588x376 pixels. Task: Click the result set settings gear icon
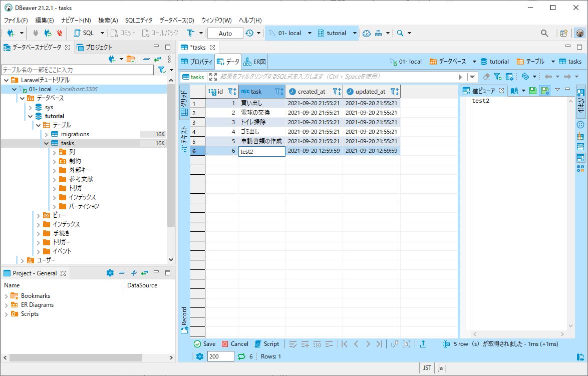tap(200, 356)
